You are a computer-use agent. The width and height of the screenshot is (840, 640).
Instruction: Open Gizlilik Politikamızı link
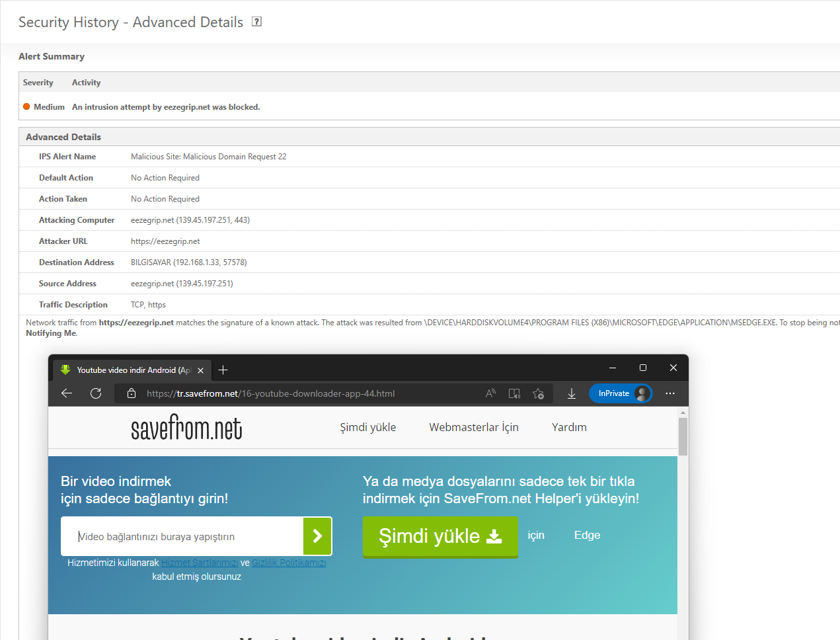pyautogui.click(x=289, y=563)
